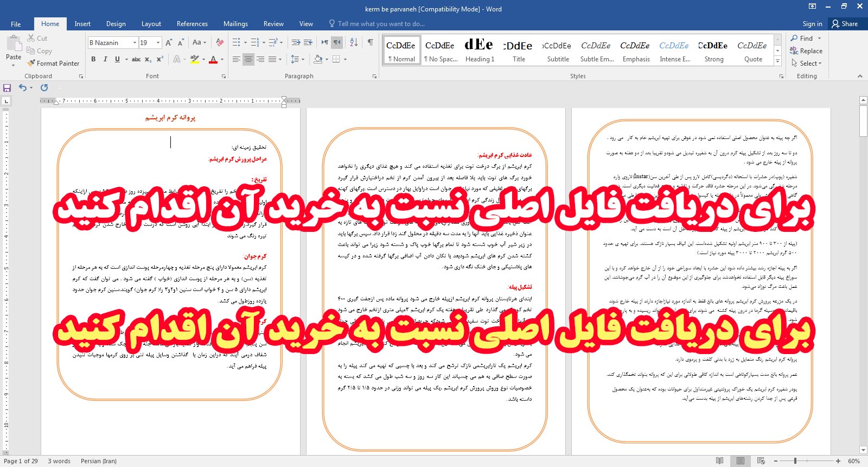This screenshot has height=467, width=868.
Task: Enable right-to-left text direction
Action: 337,42
